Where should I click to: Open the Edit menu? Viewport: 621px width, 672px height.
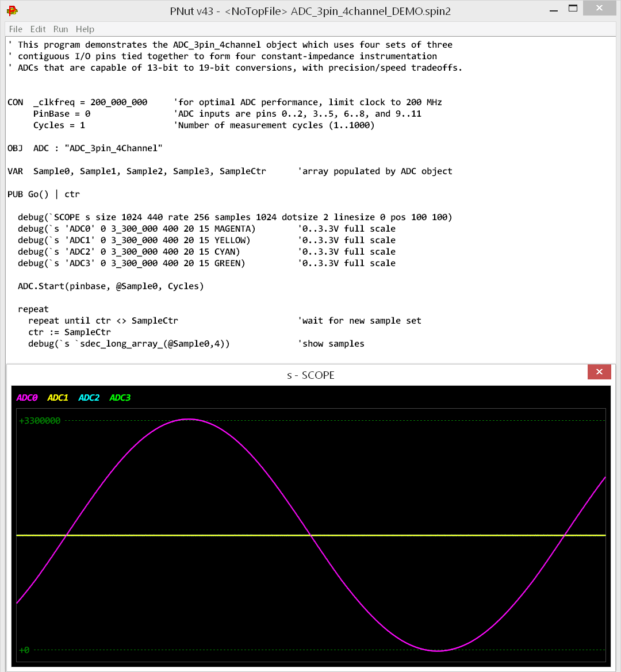point(37,29)
